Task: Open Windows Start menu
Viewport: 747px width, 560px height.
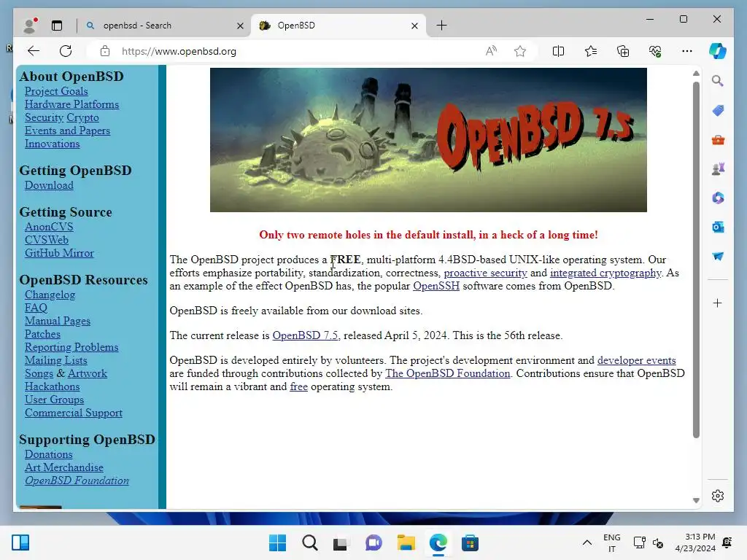Action: (277, 542)
